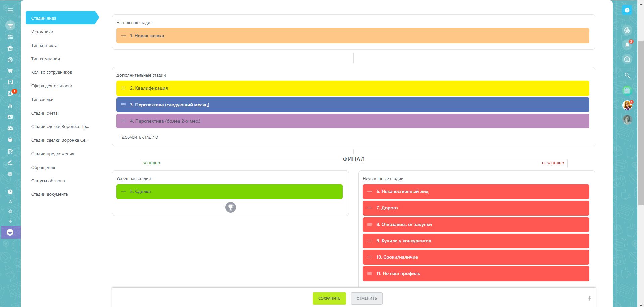Open the notifications bell
The width and height of the screenshot is (644, 307).
tap(627, 45)
